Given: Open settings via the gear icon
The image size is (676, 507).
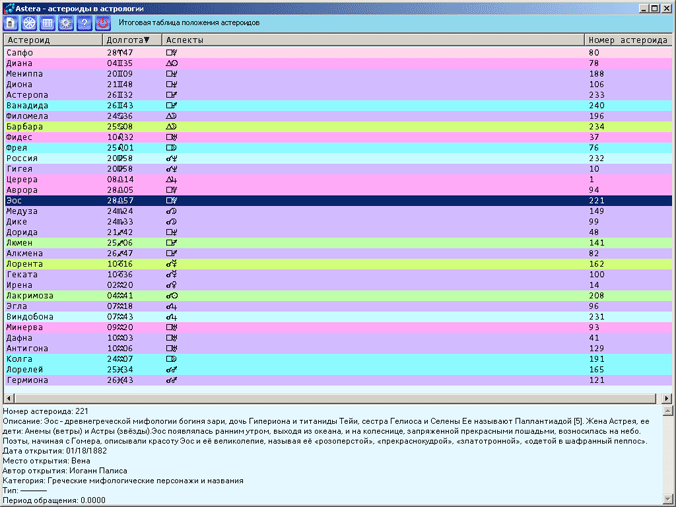Looking at the screenshot, I should 66,22.
